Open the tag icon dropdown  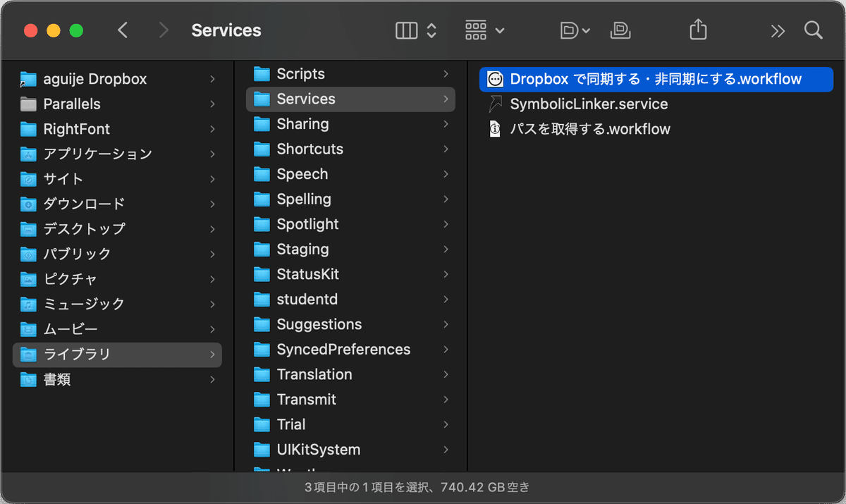click(575, 30)
